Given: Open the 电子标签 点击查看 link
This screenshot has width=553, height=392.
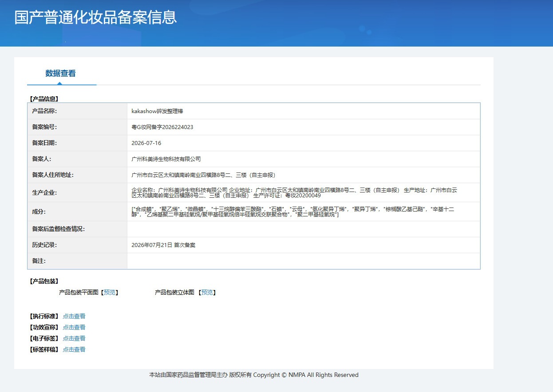Looking at the screenshot, I should click(74, 338).
